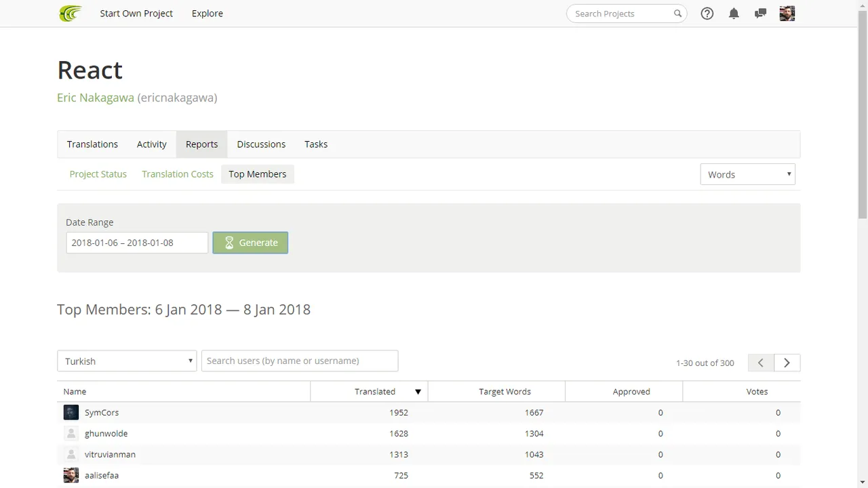Open Project Status report
Viewport: 868px width, 488px height.
point(98,174)
